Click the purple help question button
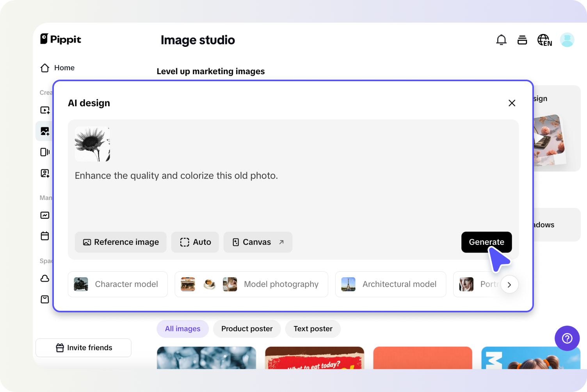Viewport: 587px width, 392px height. click(567, 338)
